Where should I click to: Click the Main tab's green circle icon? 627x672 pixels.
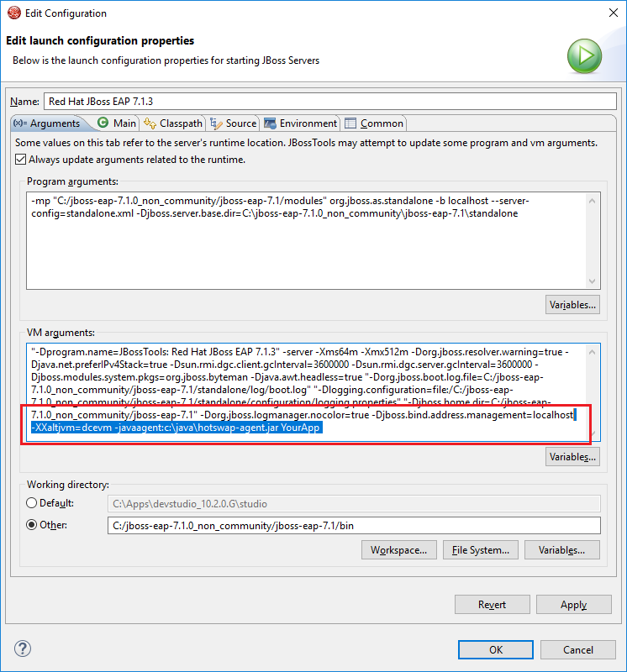coord(103,123)
